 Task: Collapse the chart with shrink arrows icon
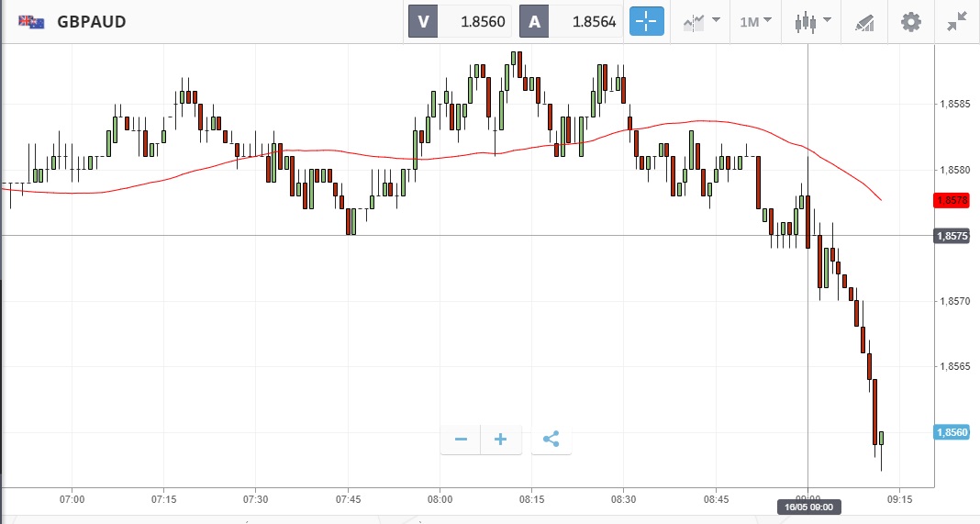point(957,21)
